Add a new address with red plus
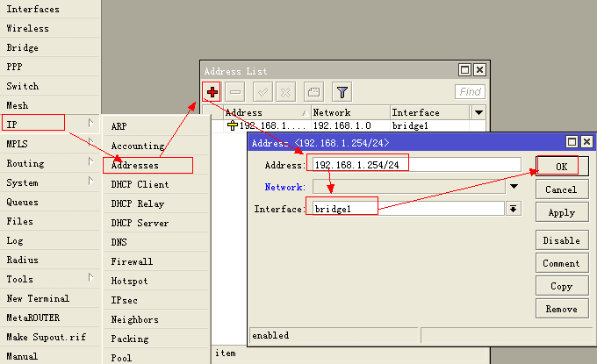597x364 pixels. pyautogui.click(x=212, y=92)
